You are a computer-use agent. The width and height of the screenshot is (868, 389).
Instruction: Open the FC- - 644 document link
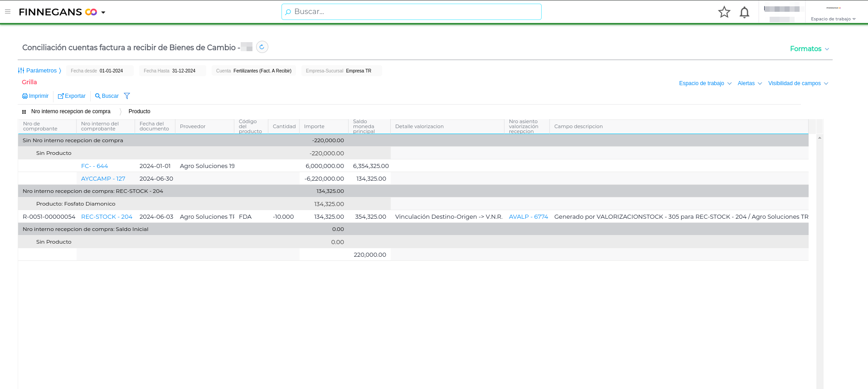tap(94, 166)
